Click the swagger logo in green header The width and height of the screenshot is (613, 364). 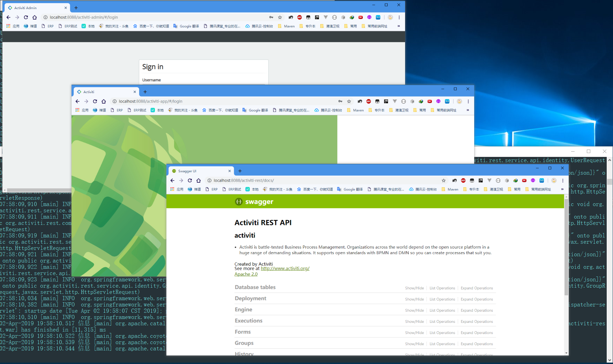254,202
